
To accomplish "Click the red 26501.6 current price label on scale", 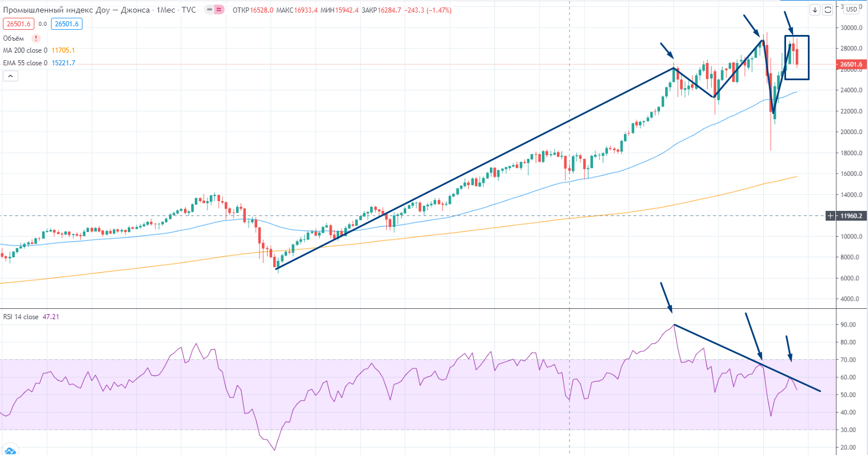I will 851,65.
